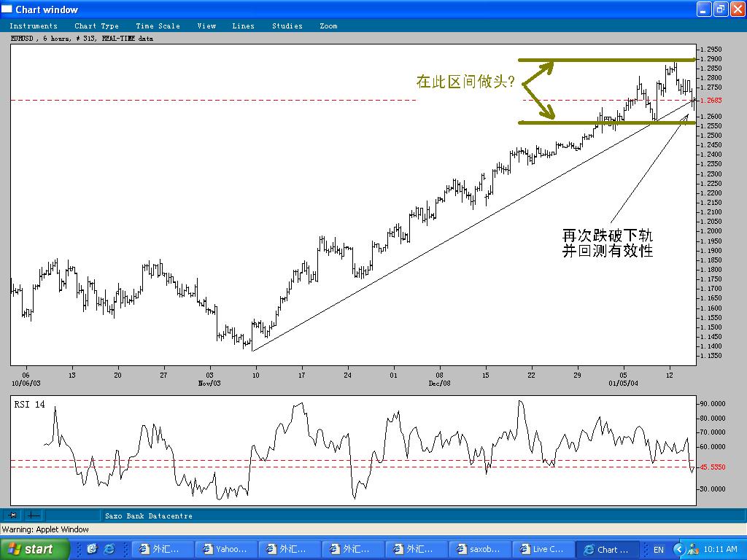This screenshot has height=560, width=747.
Task: Click the RSI 14 study label
Action: tap(29, 404)
